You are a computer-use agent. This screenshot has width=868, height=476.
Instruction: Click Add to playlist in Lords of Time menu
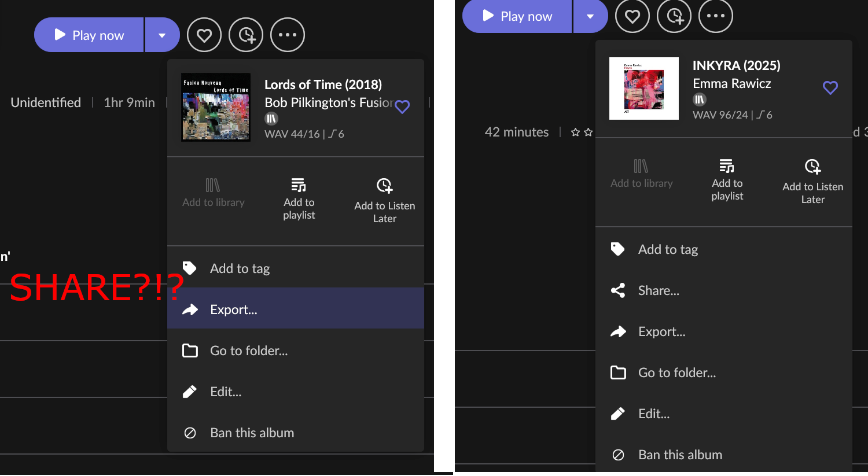pos(299,198)
